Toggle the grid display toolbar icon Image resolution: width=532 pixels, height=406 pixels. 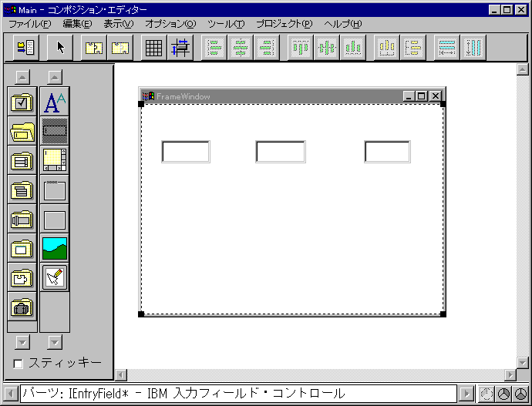pos(153,48)
